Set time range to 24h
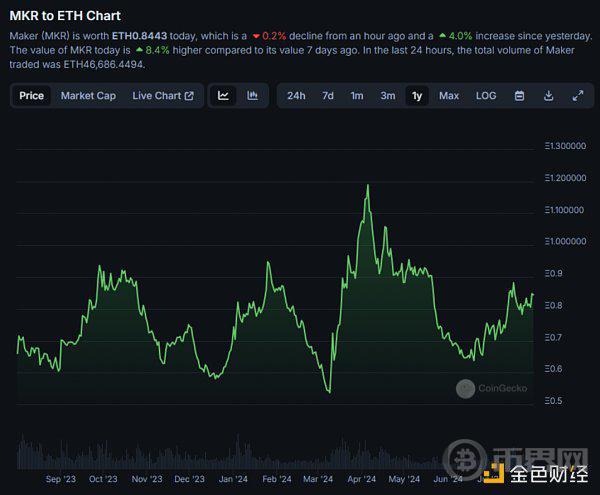The height and width of the screenshot is (495, 600). [296, 96]
